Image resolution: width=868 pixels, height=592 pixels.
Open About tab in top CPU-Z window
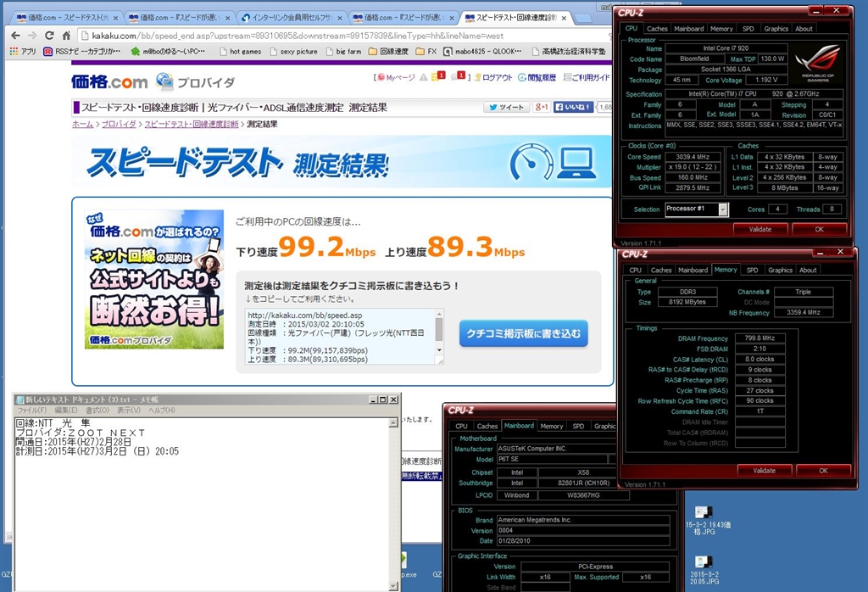(x=804, y=29)
